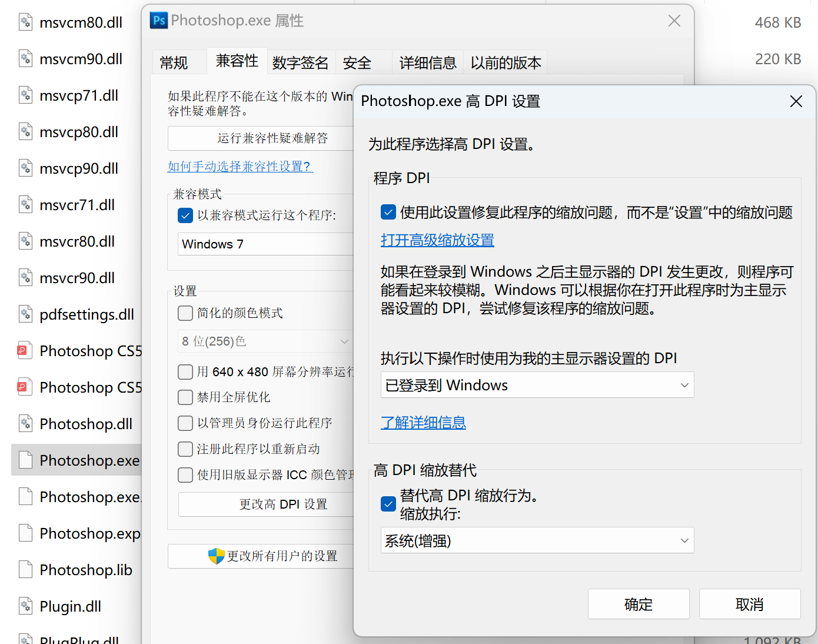This screenshot has width=818, height=644.
Task: Select the Photoshop.exe file icon
Action: pos(25,460)
